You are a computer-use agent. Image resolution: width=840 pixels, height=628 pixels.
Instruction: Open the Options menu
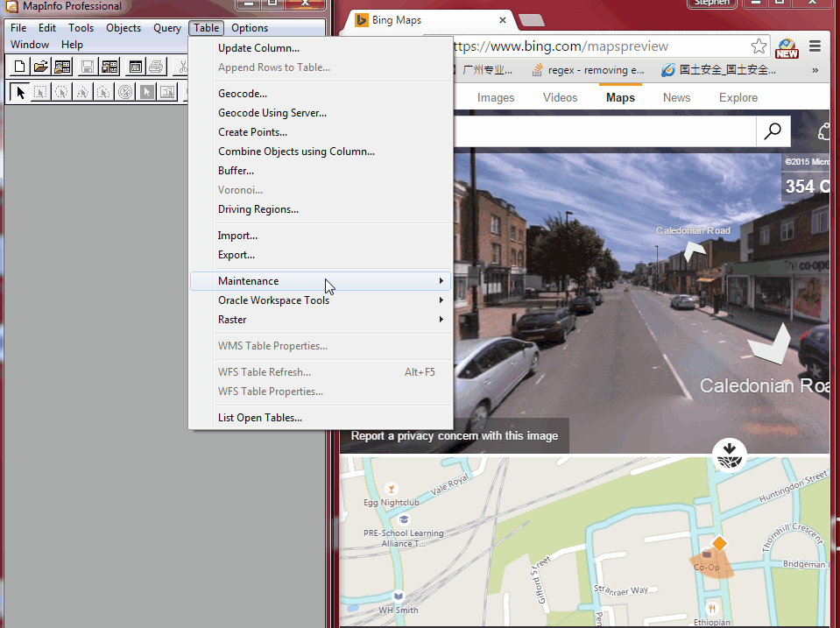[x=250, y=28]
